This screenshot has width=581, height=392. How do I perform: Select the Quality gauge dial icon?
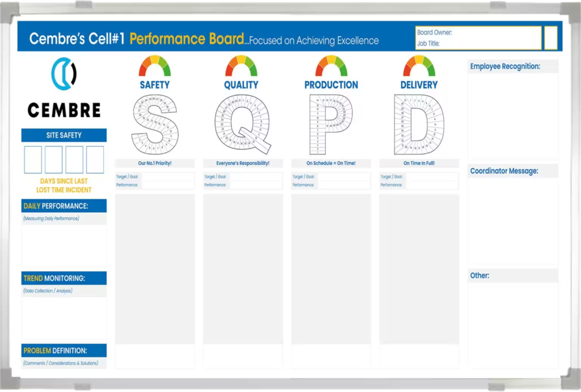(242, 65)
